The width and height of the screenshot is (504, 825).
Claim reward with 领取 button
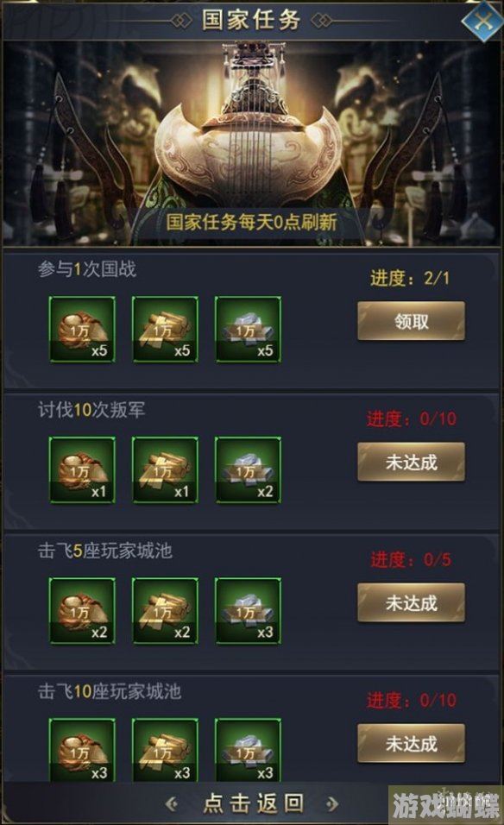[x=411, y=321]
